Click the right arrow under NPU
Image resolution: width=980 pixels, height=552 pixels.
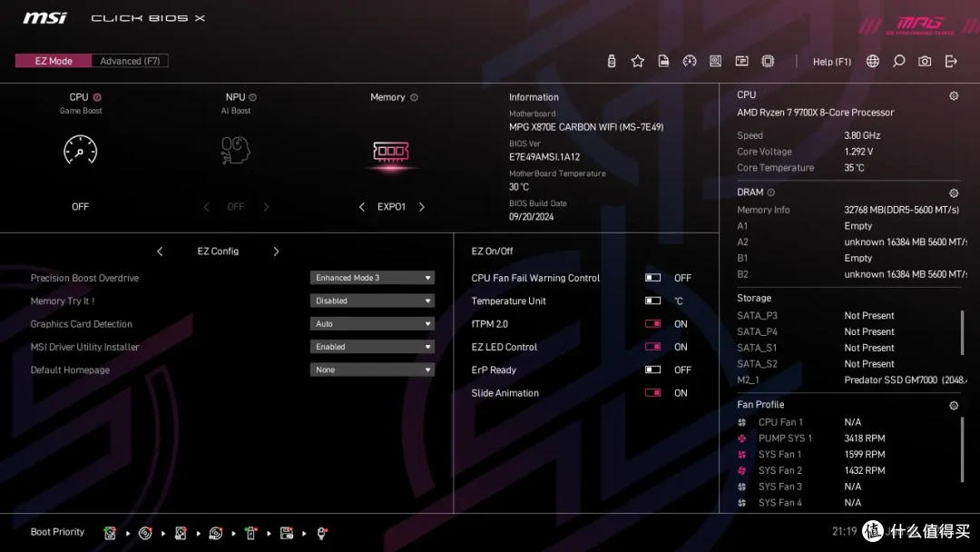[266, 207]
